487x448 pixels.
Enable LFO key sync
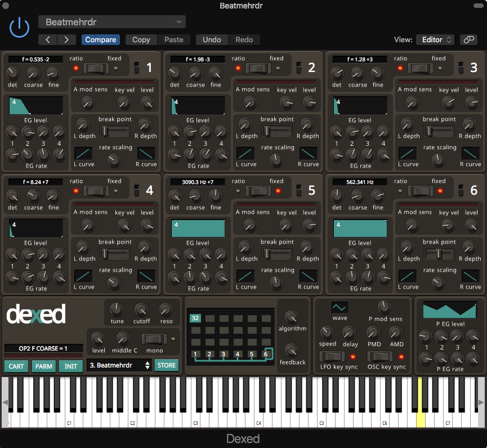pos(332,356)
